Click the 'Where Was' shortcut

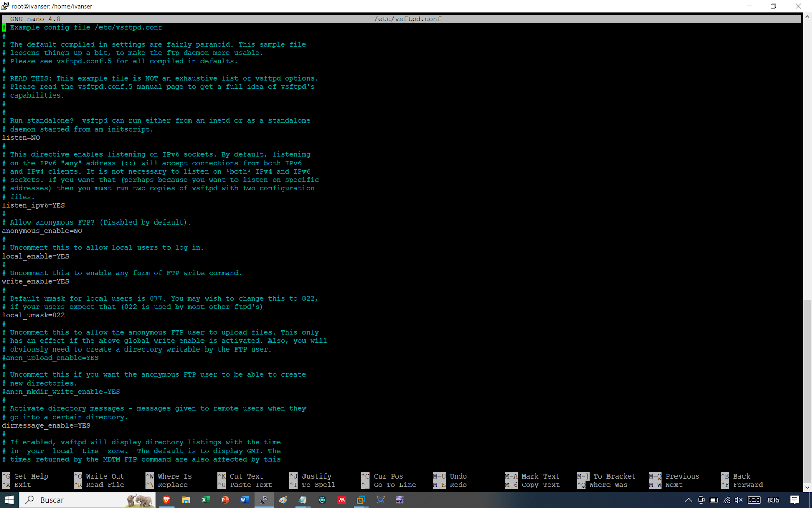pyautogui.click(x=602, y=485)
